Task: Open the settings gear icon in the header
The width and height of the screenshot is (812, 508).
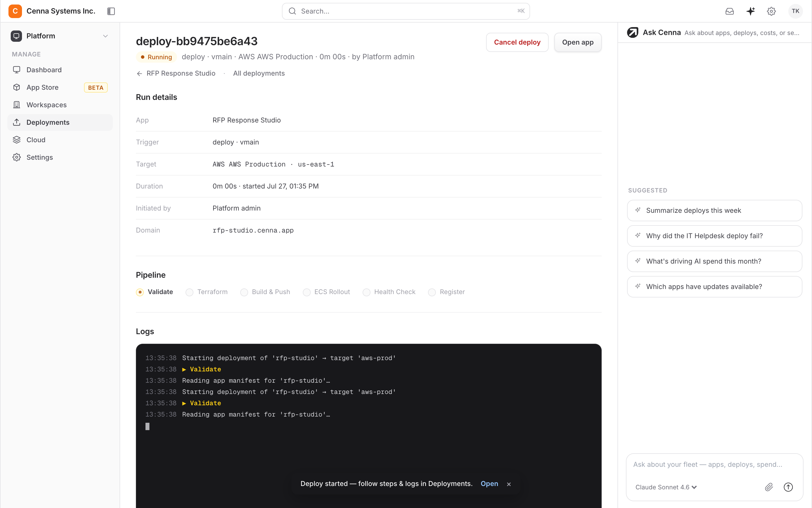Action: coord(771,11)
